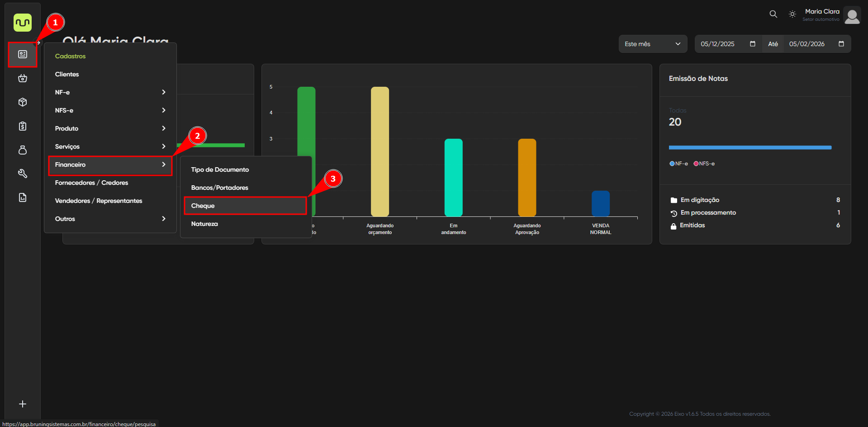Toggle the NF-e legend series
The height and width of the screenshot is (427, 868).
[x=678, y=164]
